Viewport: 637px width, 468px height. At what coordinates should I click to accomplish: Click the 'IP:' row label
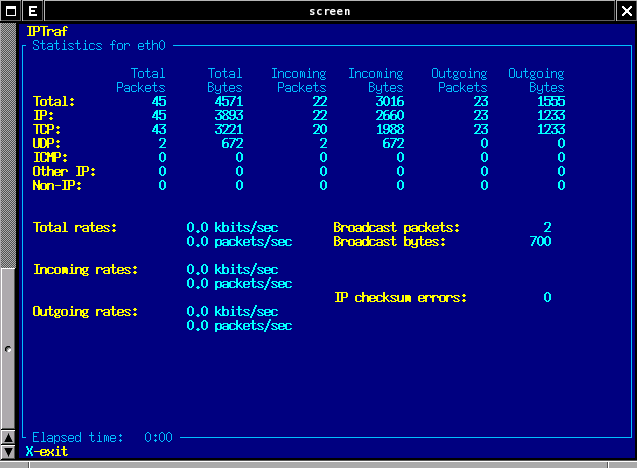(x=43, y=115)
